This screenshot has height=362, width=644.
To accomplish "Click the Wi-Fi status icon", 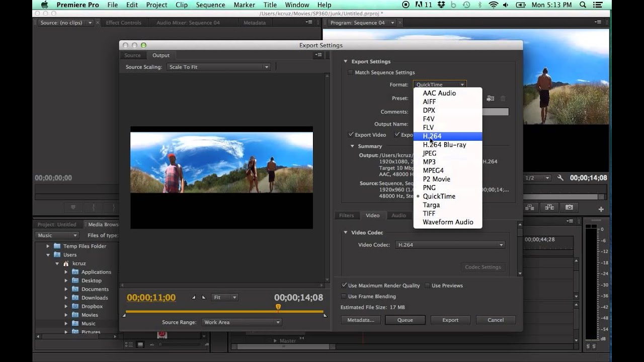I will [x=493, y=5].
